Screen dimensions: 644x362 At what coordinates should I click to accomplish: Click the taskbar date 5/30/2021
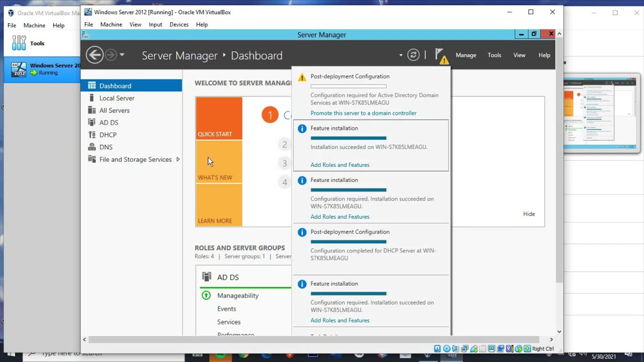tap(604, 356)
